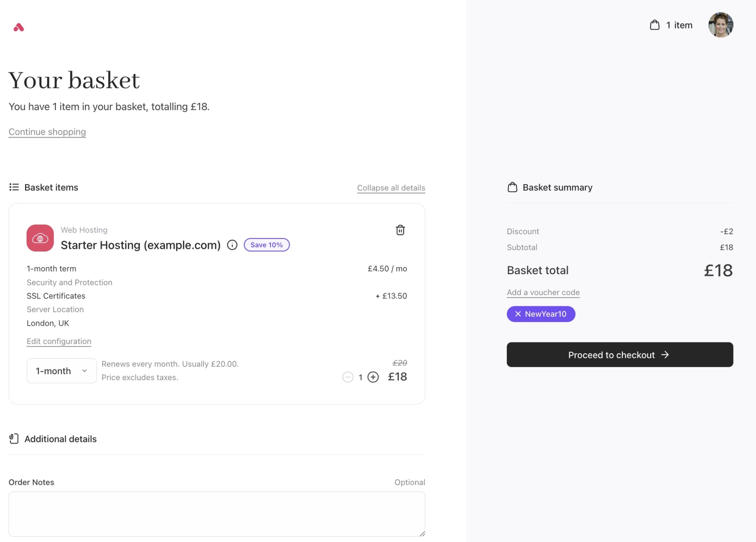This screenshot has height=542, width=756.
Task: Click Continue shopping link
Action: tap(47, 132)
